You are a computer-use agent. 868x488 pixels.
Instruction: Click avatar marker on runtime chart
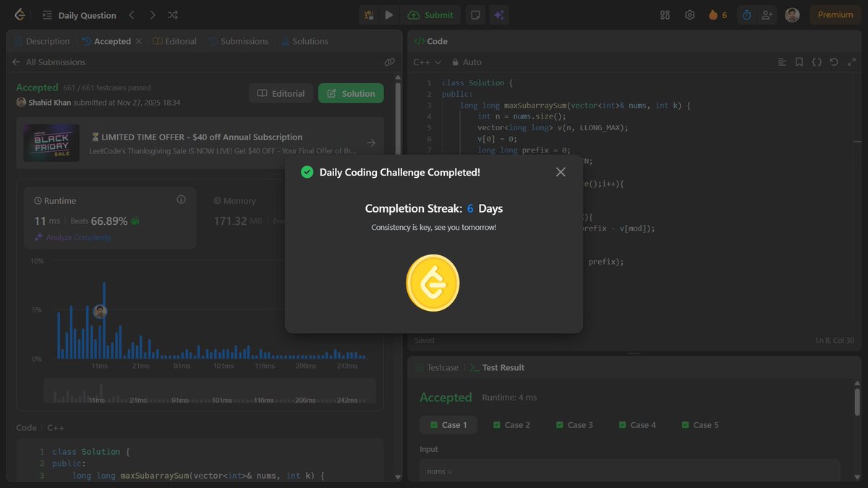(x=100, y=312)
